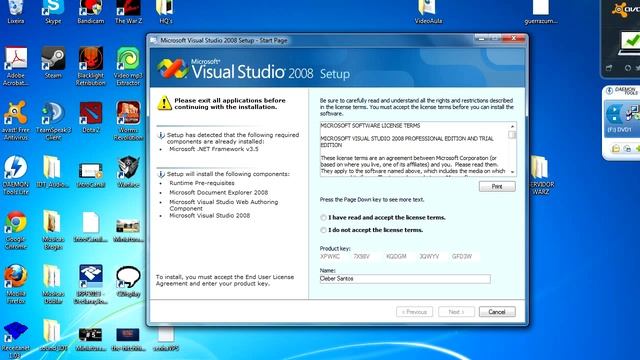Open the Receitanet desktop shortcut
The height and width of the screenshot is (360, 640).
click(x=16, y=340)
